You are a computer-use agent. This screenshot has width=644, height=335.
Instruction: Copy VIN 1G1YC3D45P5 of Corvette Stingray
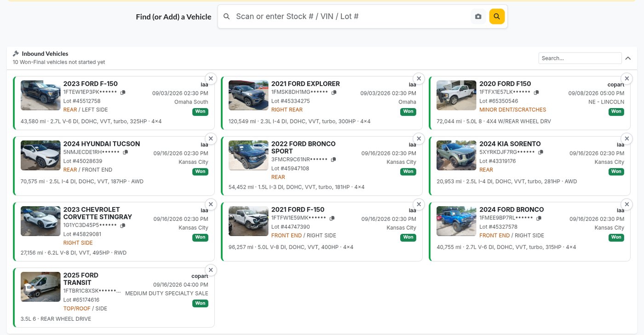coord(122,225)
